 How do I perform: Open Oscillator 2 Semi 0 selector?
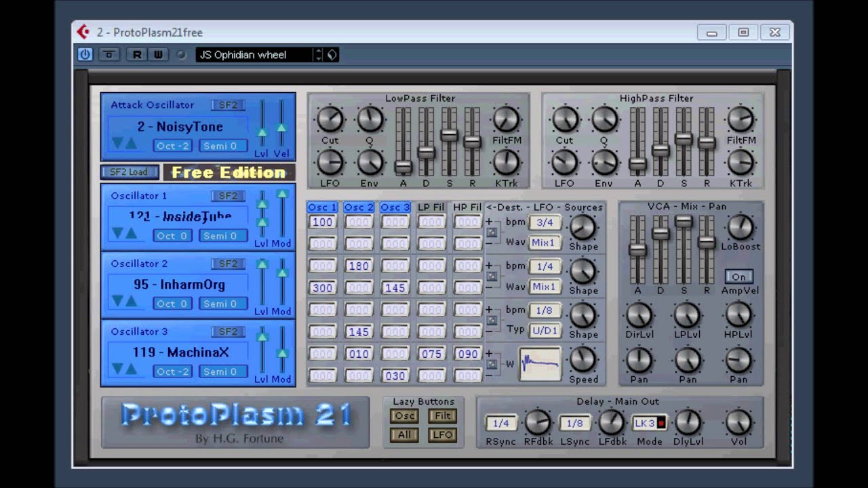[x=222, y=304]
